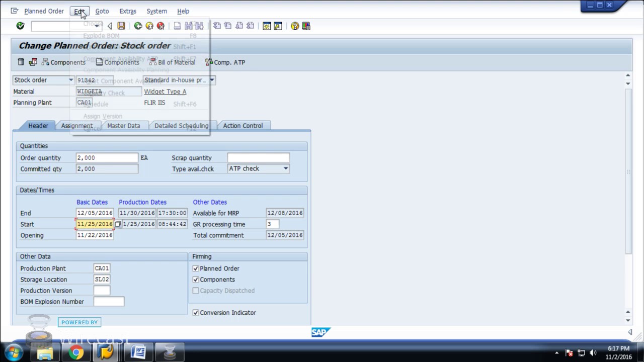Switch to the Action Control tab
Image resolution: width=644 pixels, height=362 pixels.
pyautogui.click(x=243, y=126)
